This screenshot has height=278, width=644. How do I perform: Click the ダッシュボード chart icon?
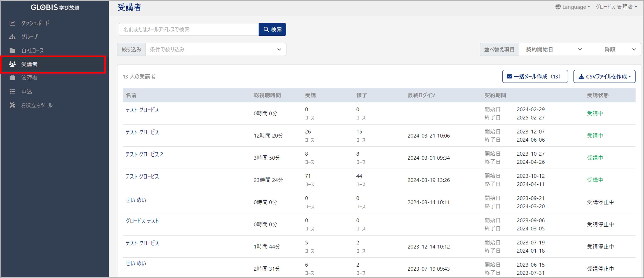pos(12,23)
